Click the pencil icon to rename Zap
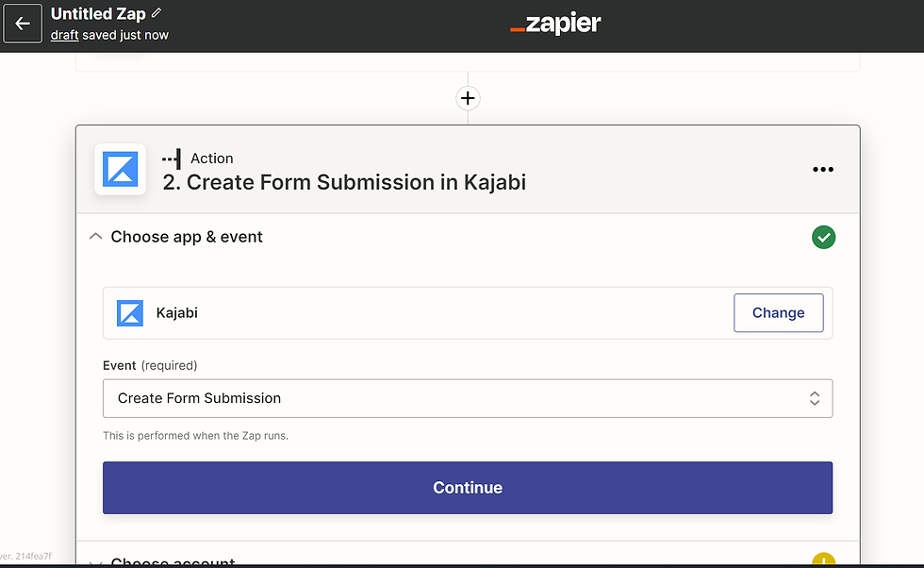Screen dimensions: 924x568 point(157,13)
